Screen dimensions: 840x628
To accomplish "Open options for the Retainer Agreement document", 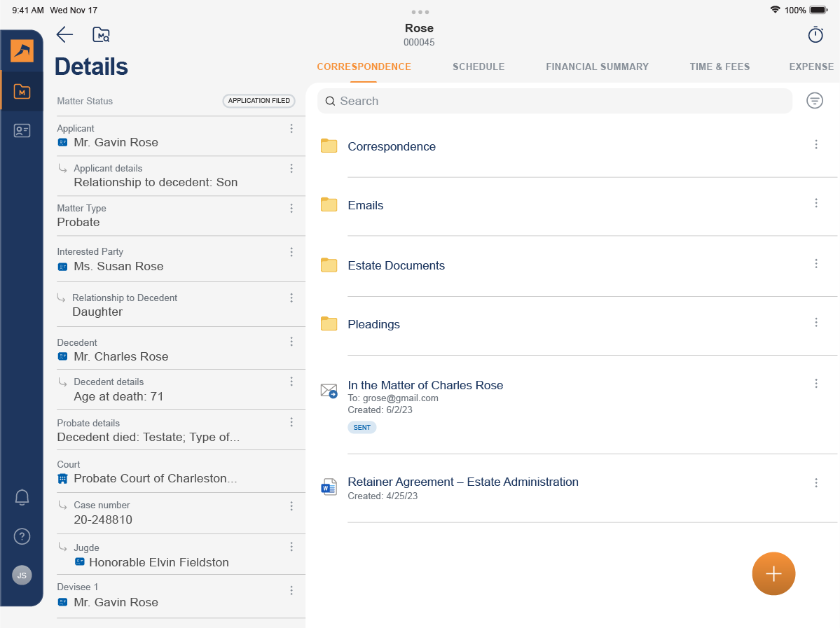I will point(815,482).
